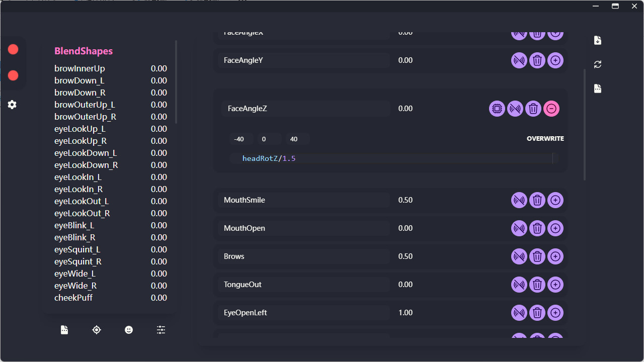Open the smiley face expressions panel
This screenshot has width=644, height=362.
click(x=129, y=330)
